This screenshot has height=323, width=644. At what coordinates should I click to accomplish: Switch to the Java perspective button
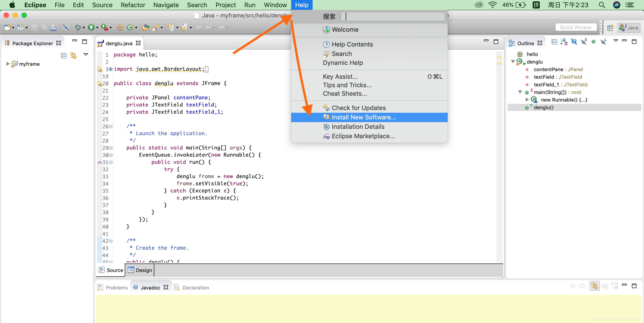click(x=629, y=28)
